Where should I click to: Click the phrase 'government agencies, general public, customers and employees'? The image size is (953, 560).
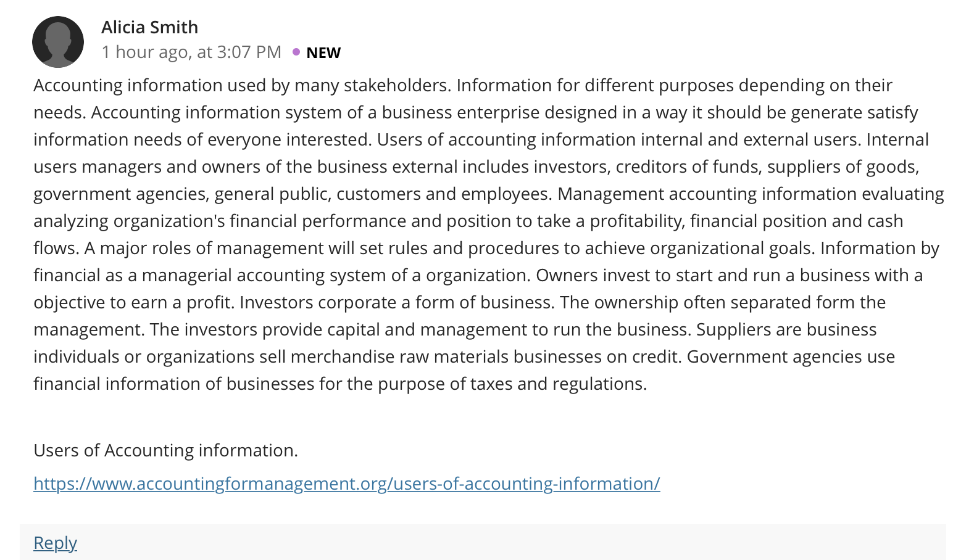tap(293, 194)
